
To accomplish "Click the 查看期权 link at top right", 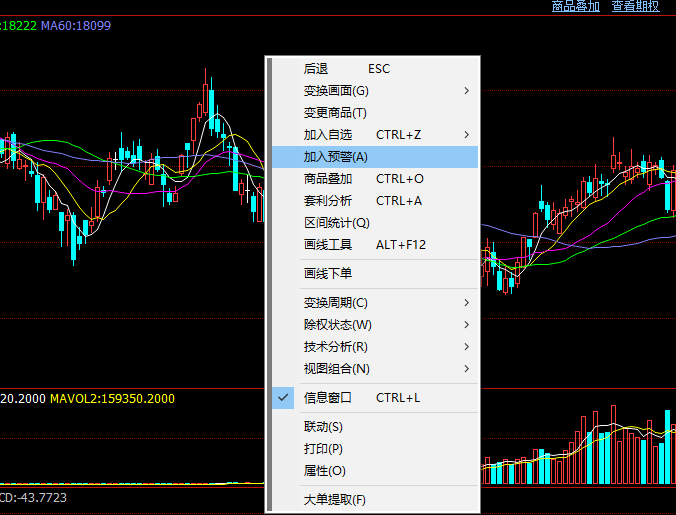I will [x=635, y=6].
